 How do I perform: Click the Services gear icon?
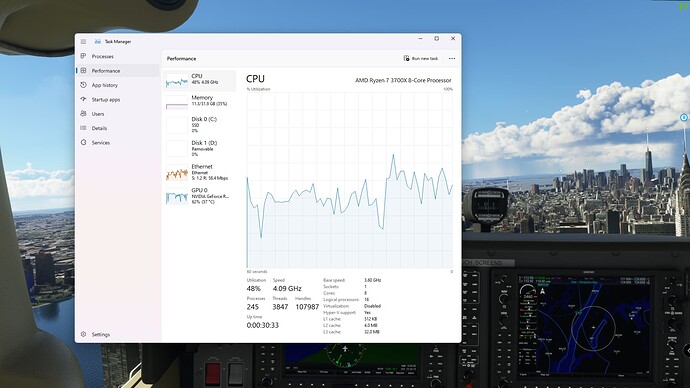pos(83,143)
